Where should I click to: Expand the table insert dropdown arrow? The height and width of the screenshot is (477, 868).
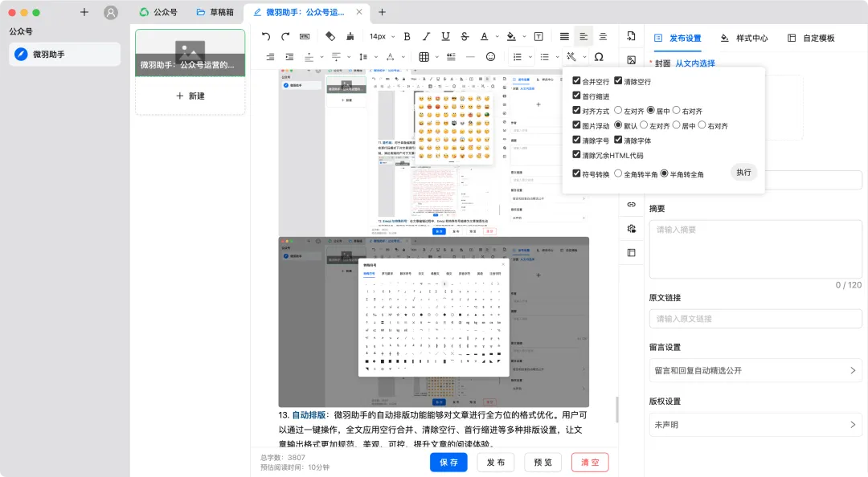coord(436,57)
